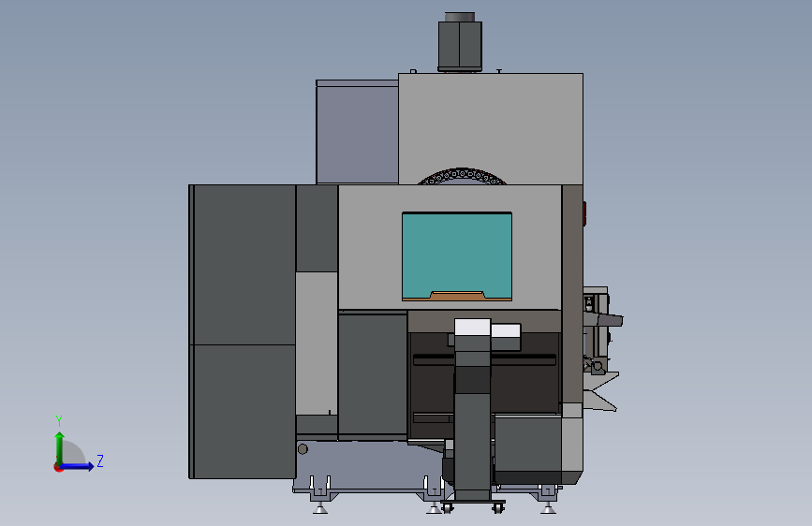Select the round knob on the lower base

click(303, 449)
